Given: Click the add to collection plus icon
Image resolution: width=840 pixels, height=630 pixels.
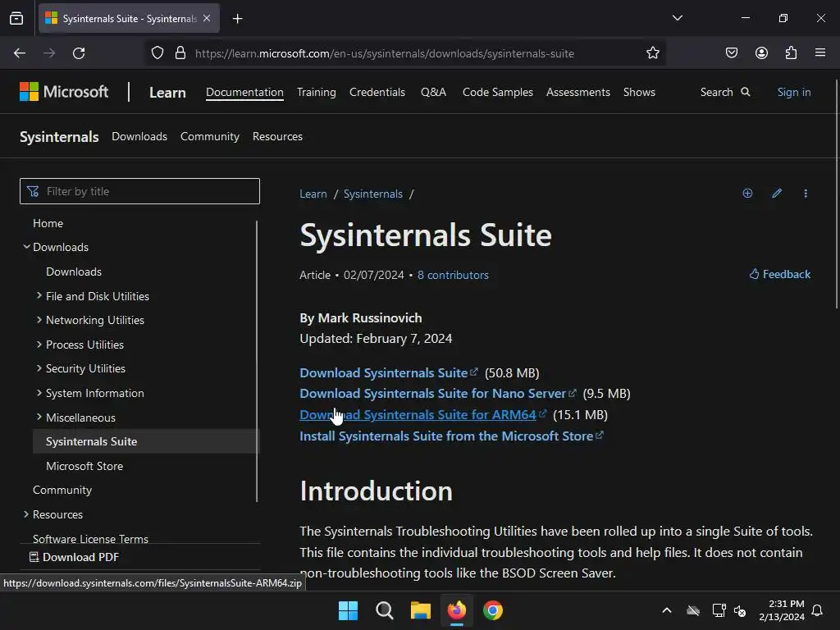Looking at the screenshot, I should (747, 194).
